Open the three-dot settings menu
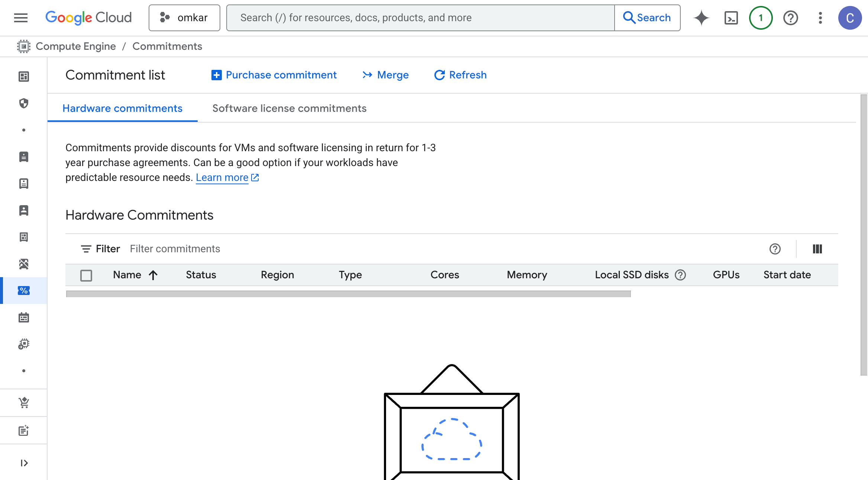Screen dimensions: 868x480 click(x=820, y=18)
